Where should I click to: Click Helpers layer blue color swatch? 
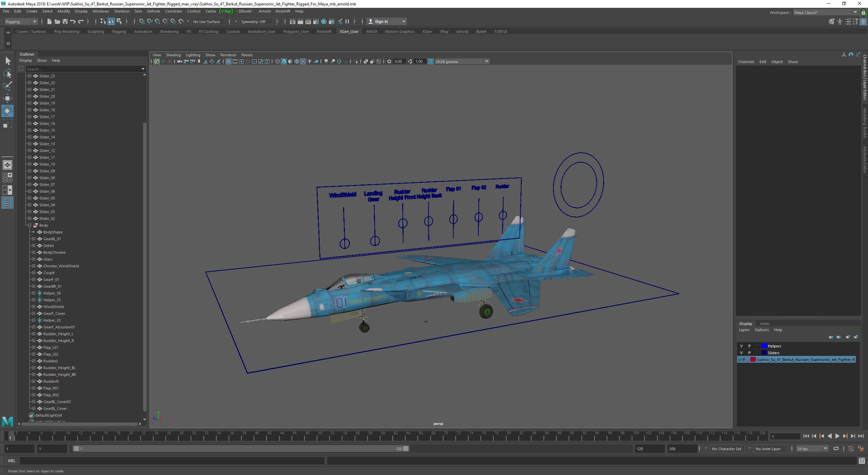coord(764,346)
